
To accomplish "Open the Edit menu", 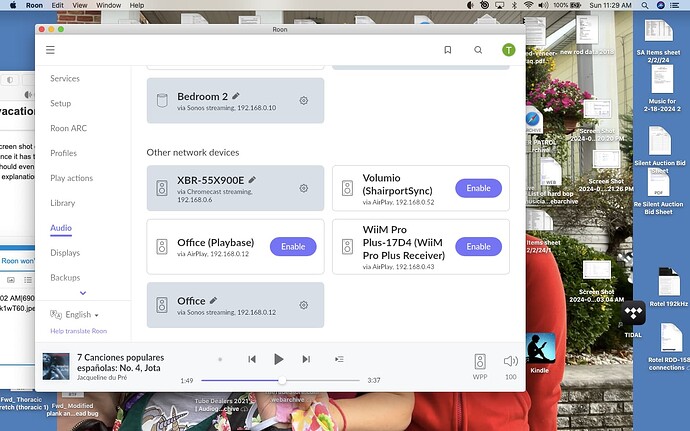I will click(x=58, y=5).
